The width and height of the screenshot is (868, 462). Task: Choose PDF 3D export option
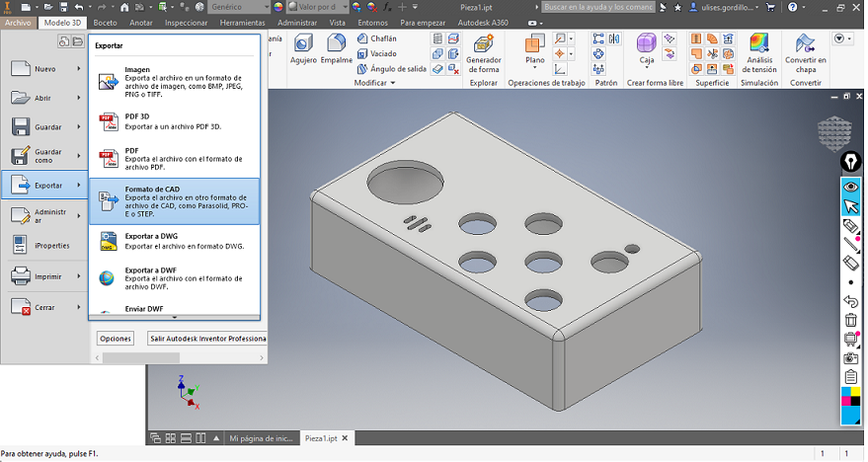click(175, 121)
